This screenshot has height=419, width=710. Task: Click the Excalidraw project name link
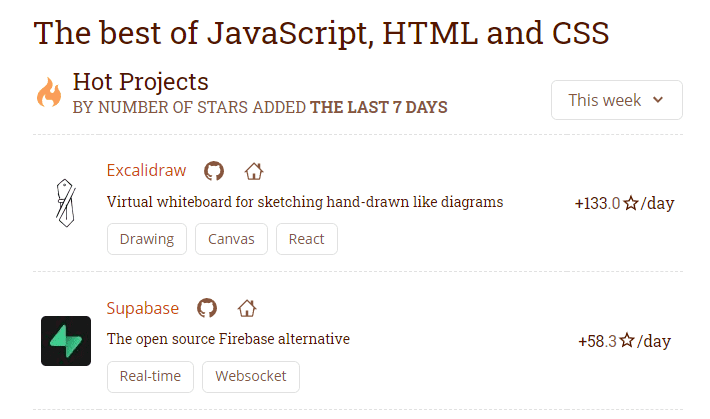pos(146,170)
